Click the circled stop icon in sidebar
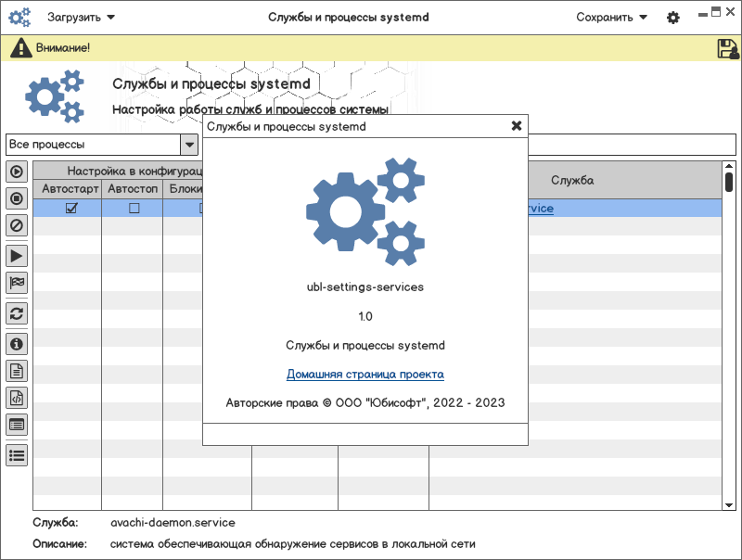742x560 pixels. (x=17, y=197)
